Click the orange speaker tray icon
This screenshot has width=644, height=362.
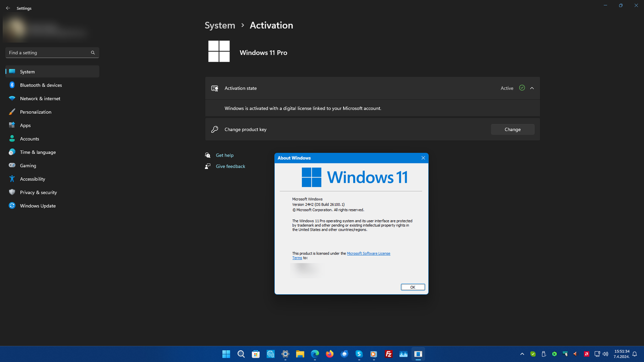[576, 354]
